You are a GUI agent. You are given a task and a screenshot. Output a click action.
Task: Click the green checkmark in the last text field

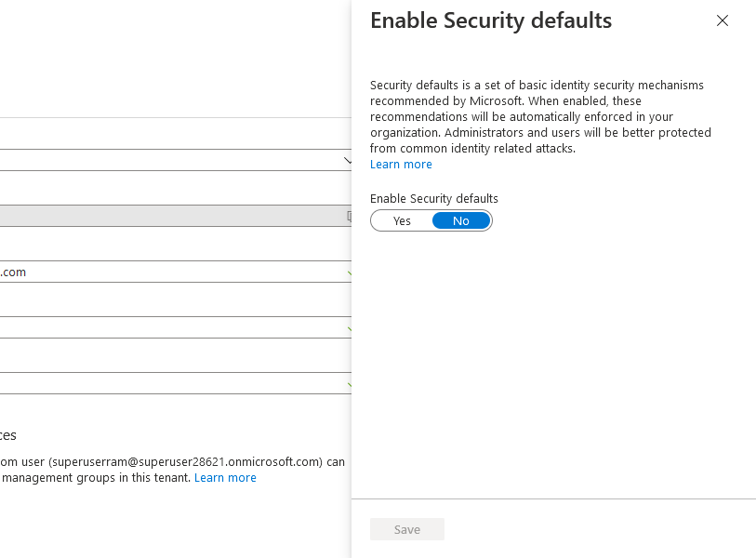(349, 385)
